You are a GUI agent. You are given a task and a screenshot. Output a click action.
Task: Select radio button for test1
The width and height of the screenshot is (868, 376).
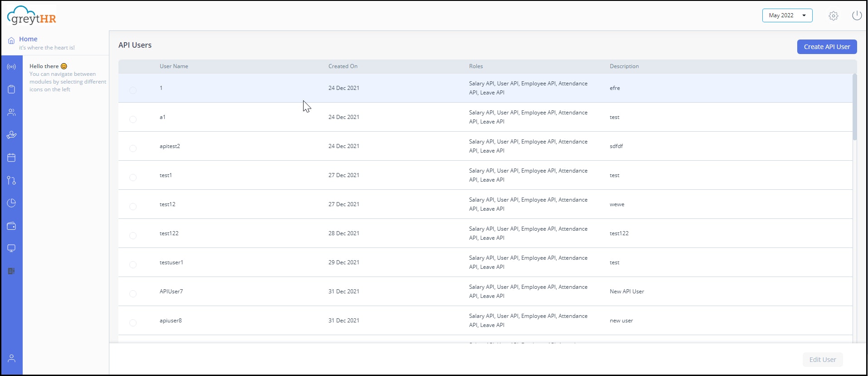coord(133,178)
